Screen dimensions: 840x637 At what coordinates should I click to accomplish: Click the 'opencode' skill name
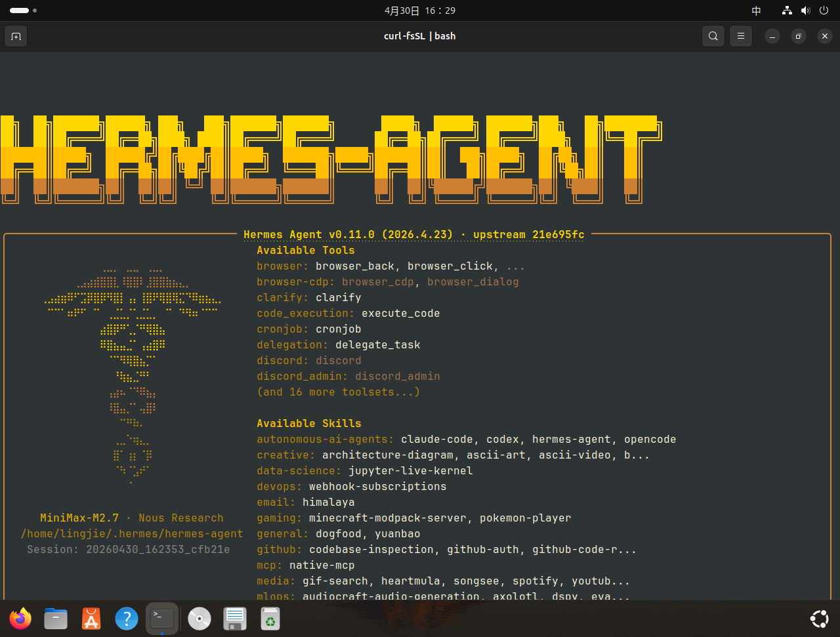650,439
